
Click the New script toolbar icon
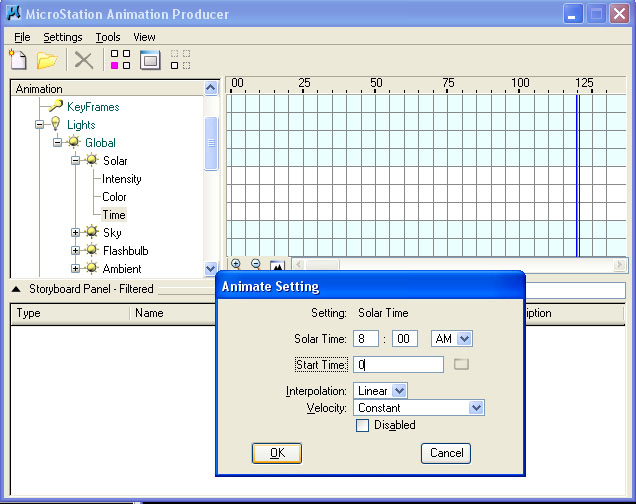click(x=18, y=60)
